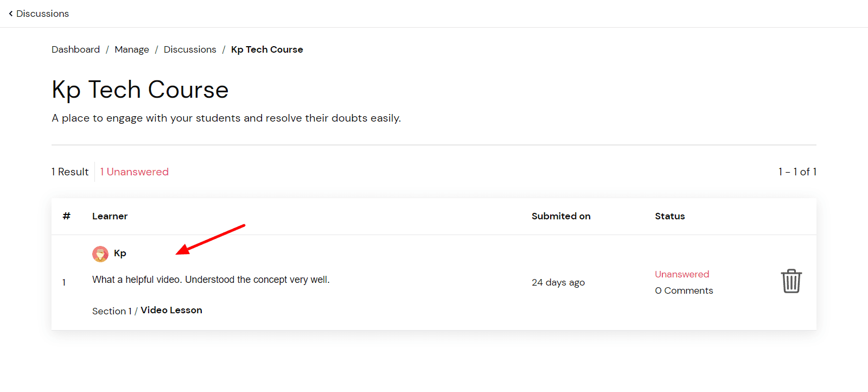Click the 1 – 1 of 1 pagination text
The image size is (868, 392).
tap(797, 172)
